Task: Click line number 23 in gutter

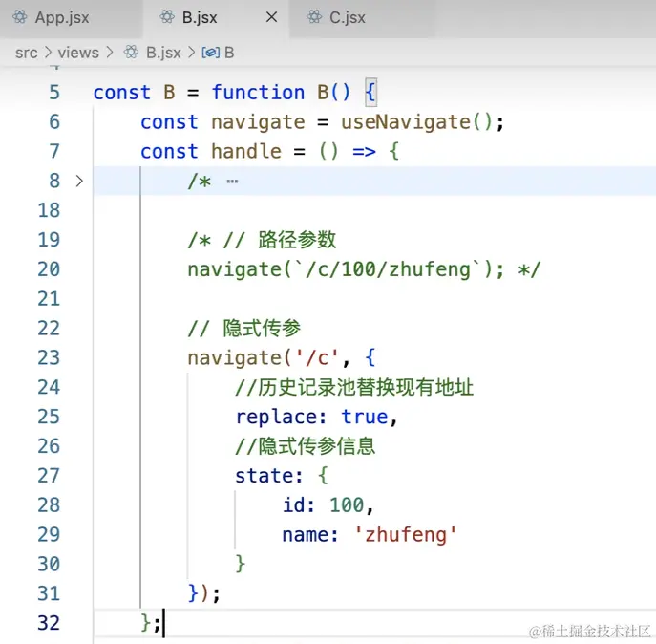Action: point(49,358)
